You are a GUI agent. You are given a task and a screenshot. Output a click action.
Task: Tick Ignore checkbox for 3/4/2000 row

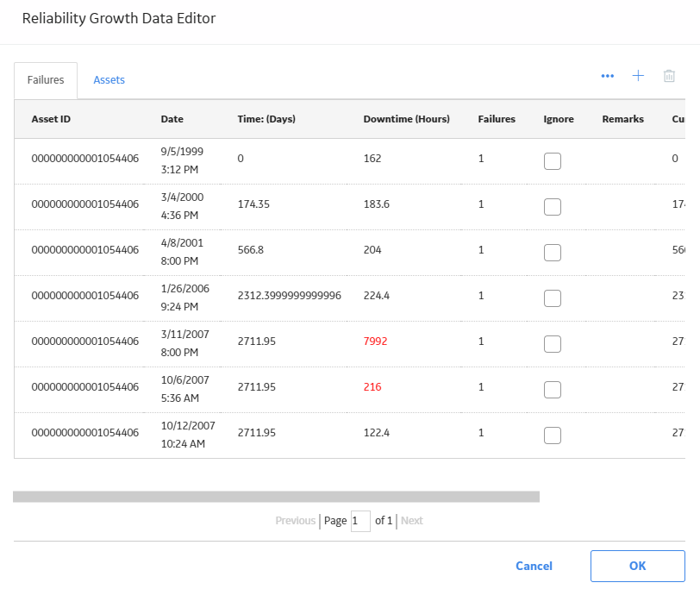553,207
